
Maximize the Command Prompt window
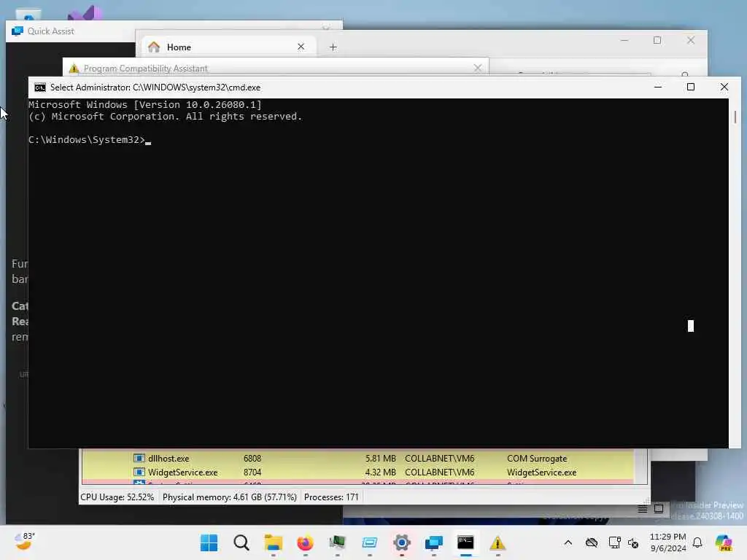click(x=691, y=87)
